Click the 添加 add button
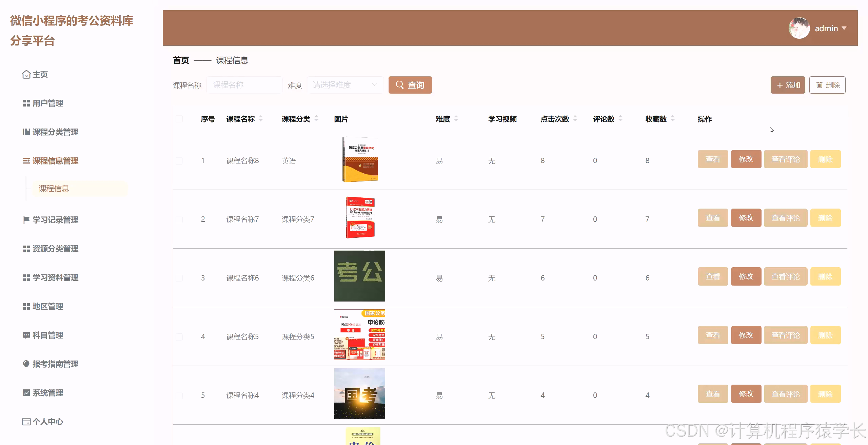 coord(788,85)
